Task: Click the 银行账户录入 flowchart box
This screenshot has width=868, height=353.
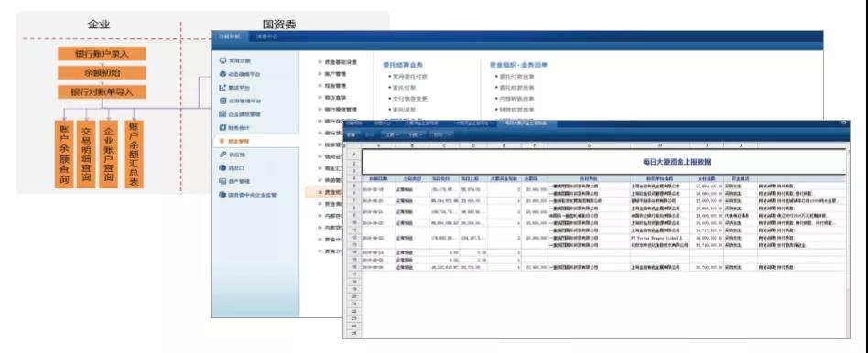Action: click(x=102, y=54)
